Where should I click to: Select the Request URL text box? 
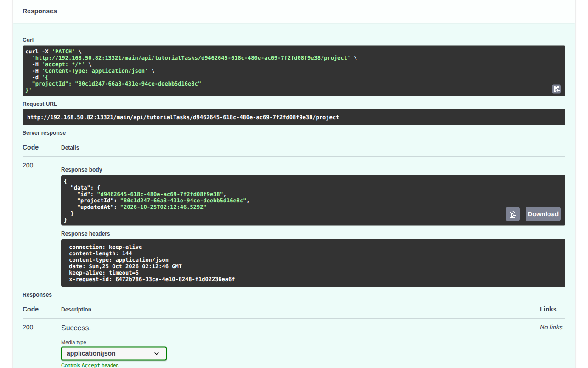point(294,117)
